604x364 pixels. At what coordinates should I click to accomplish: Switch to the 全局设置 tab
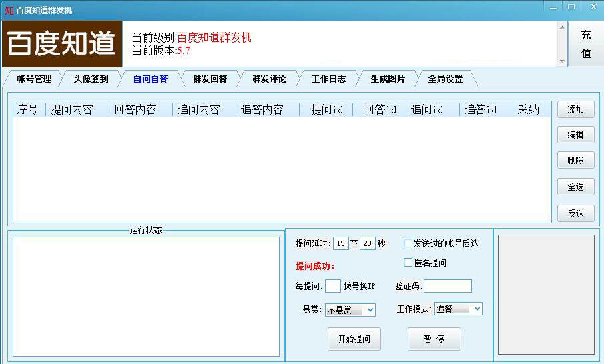[445, 79]
